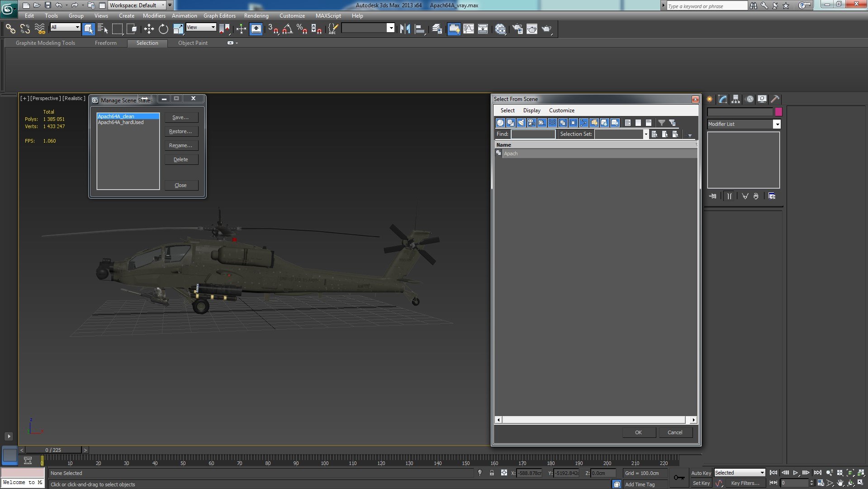
Task: Toggle 3D Snaps on the toolbar
Action: point(273,29)
